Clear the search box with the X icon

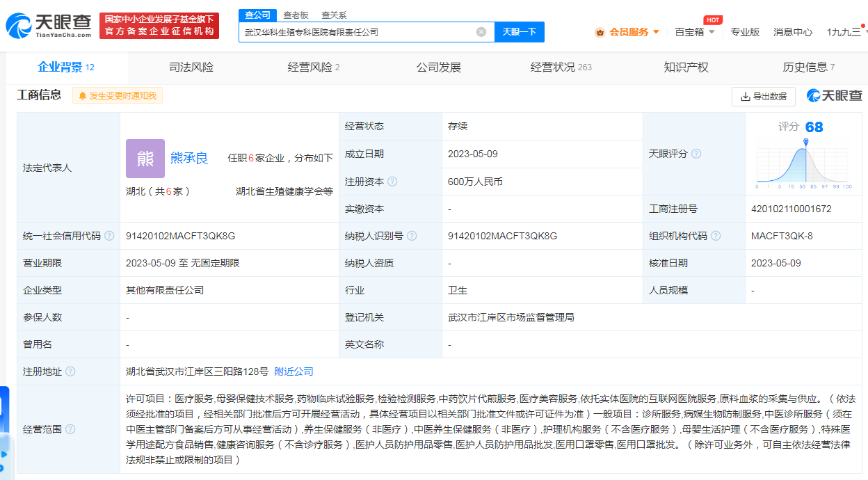click(481, 32)
